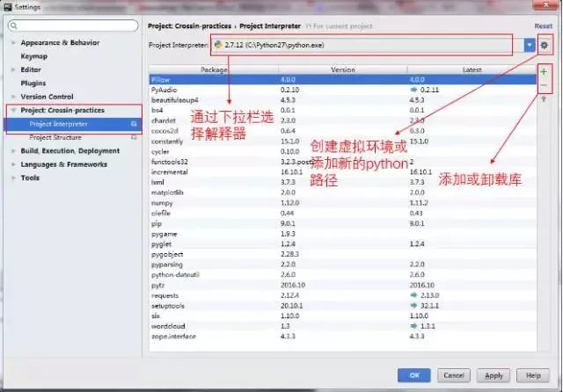Select the pyglet package row
Screen dimensions: 563x392
click(343, 243)
